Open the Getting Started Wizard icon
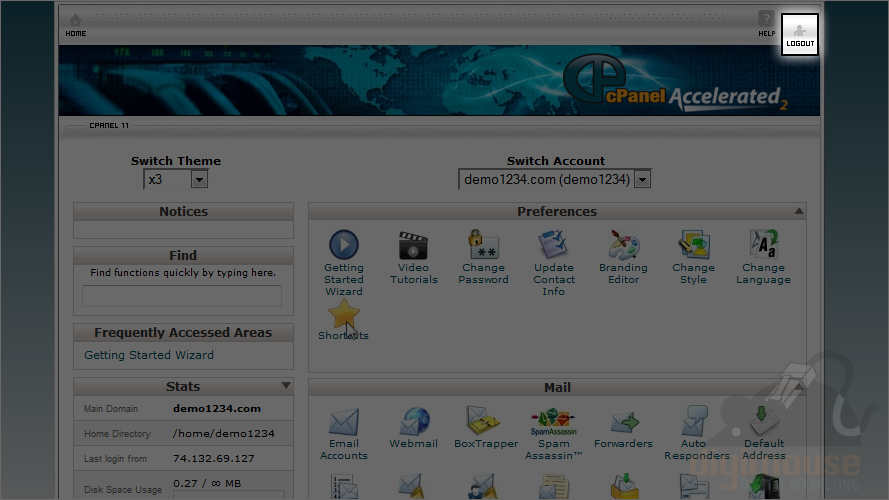889x500 pixels. click(343, 246)
